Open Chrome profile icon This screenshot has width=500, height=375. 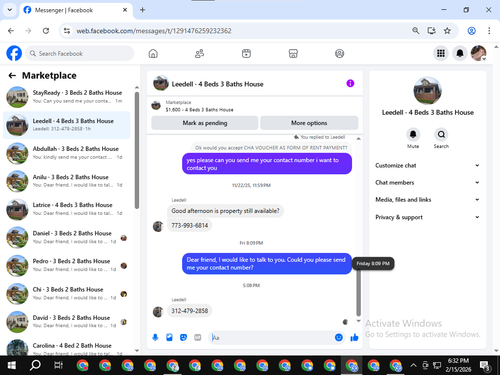[471, 31]
